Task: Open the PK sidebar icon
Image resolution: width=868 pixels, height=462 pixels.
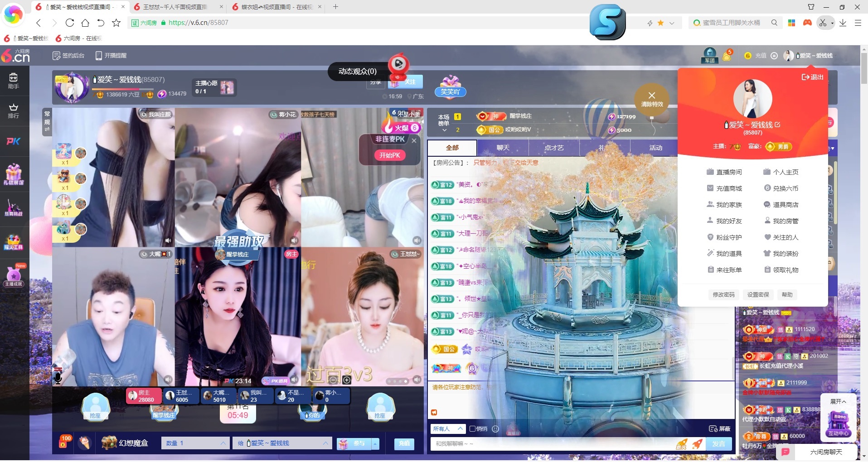Action: click(x=14, y=141)
